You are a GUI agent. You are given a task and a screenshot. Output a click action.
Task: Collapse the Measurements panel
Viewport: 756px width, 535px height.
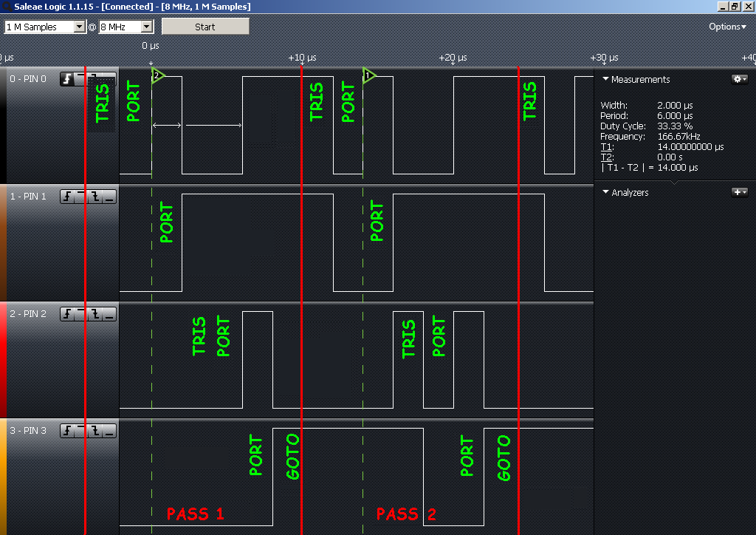click(605, 79)
